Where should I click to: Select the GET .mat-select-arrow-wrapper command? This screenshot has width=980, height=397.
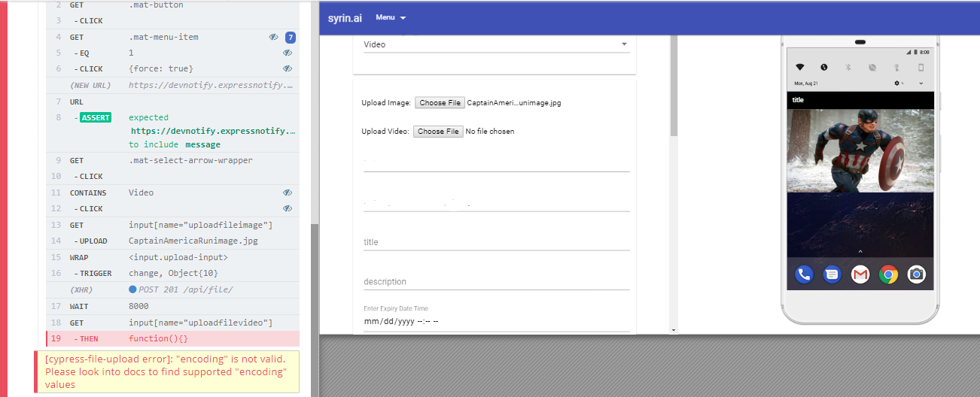[x=172, y=160]
